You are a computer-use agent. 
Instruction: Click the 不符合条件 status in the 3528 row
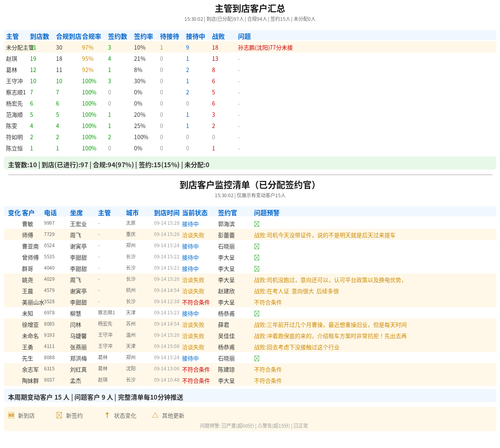[196, 302]
